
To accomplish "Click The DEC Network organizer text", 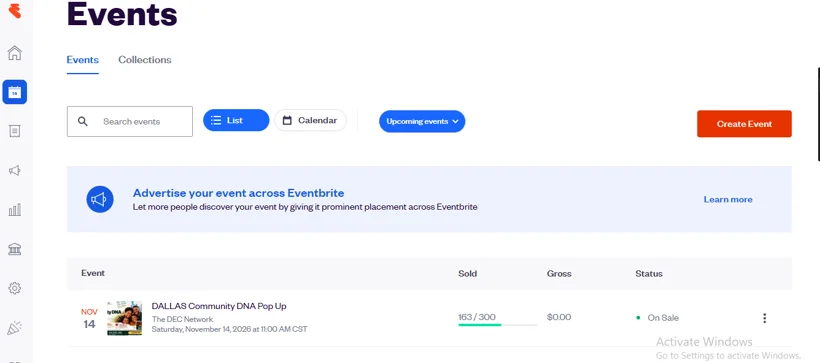I will coord(183,319).
